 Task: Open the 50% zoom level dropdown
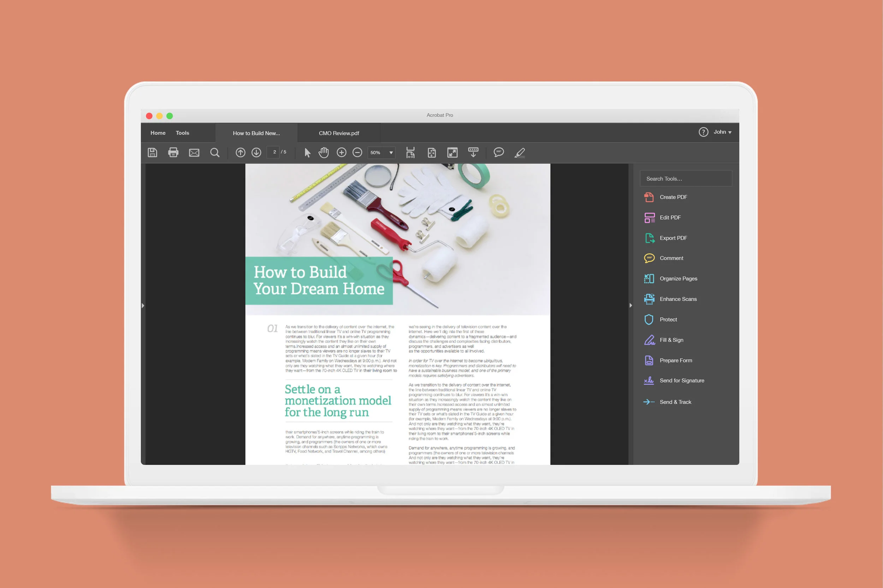click(391, 152)
